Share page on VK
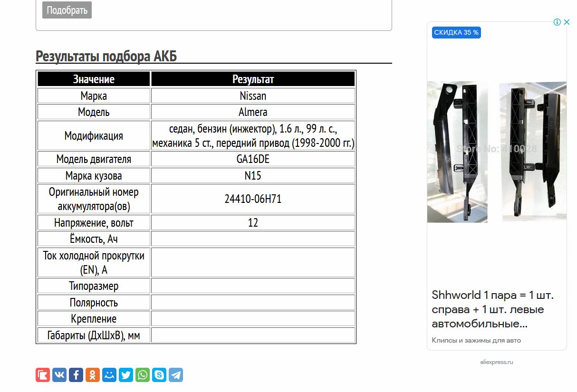This screenshot has width=577, height=392. click(x=59, y=375)
